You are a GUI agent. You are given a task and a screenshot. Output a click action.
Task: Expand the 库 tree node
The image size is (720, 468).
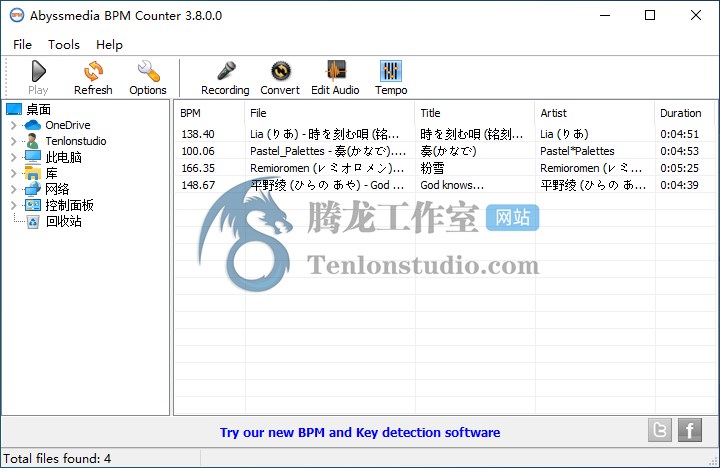pos(13,173)
